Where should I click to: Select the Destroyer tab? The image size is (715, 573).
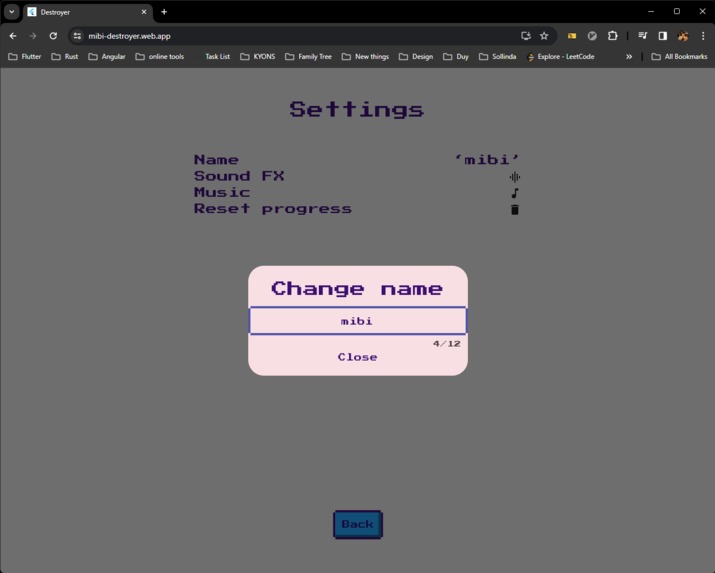(x=87, y=12)
